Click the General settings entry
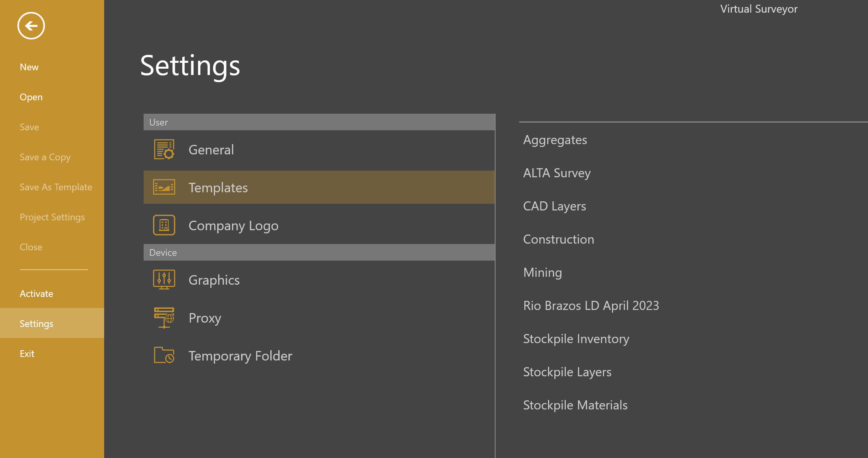The image size is (868, 458). pyautogui.click(x=211, y=150)
